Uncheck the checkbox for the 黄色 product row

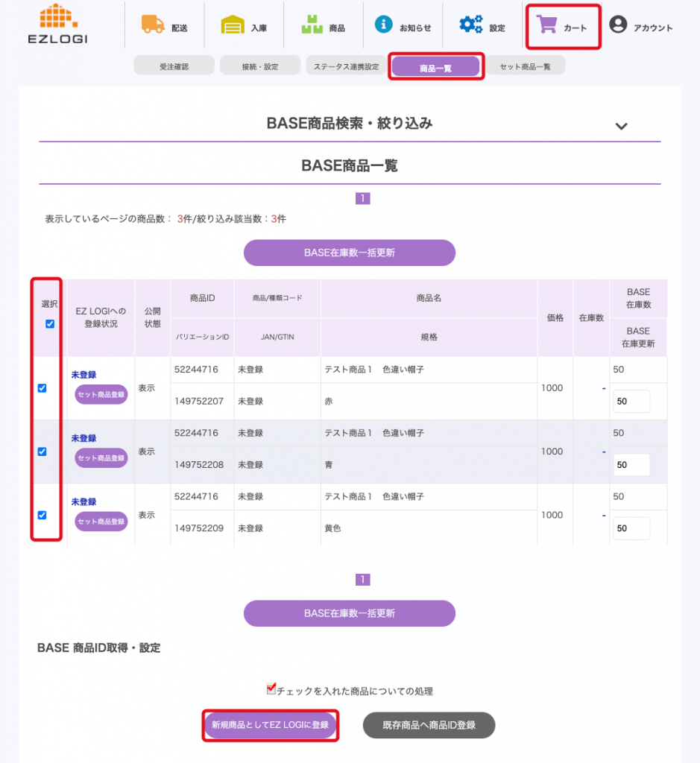[42, 515]
